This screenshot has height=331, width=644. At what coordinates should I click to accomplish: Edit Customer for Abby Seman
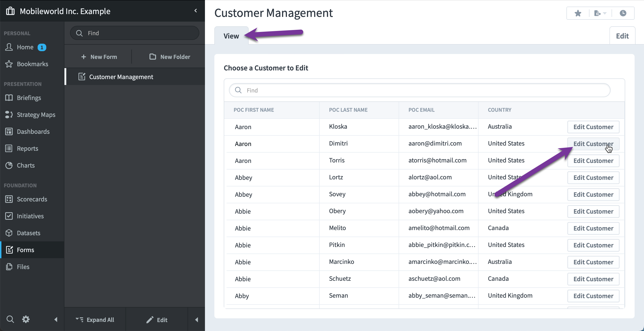pos(593,296)
